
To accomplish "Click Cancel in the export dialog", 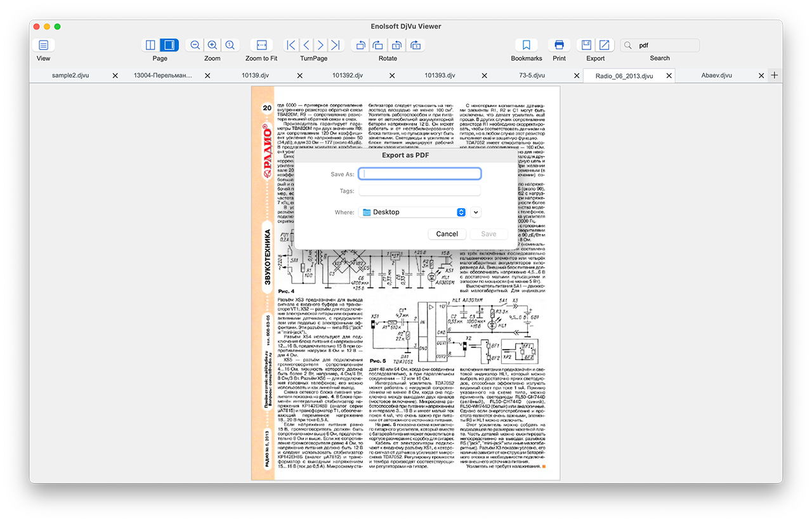I will pos(447,234).
